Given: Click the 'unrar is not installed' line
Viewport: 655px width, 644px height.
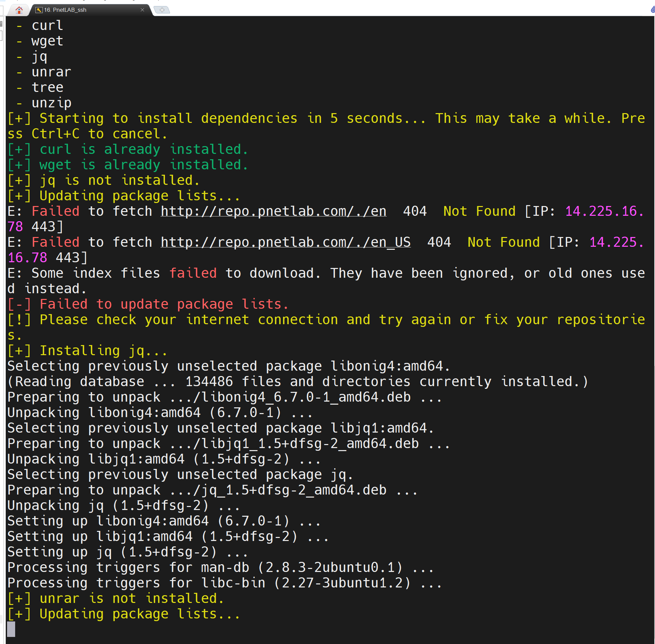Looking at the screenshot, I should click(115, 598).
